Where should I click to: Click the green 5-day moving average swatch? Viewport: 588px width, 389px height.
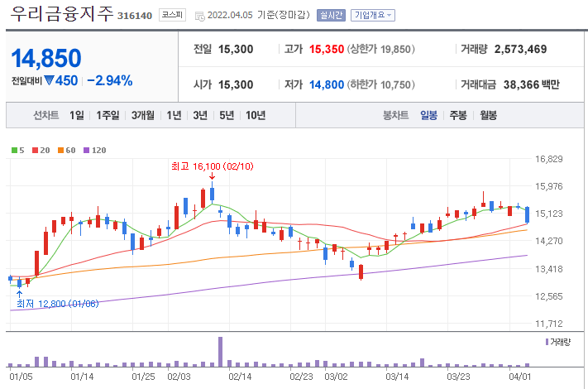14,151
